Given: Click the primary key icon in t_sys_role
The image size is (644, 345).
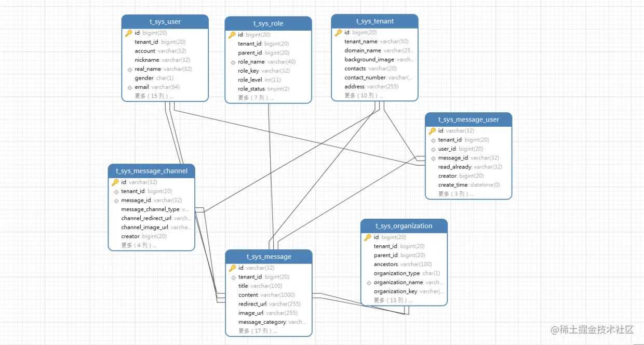Looking at the screenshot, I should [x=232, y=35].
